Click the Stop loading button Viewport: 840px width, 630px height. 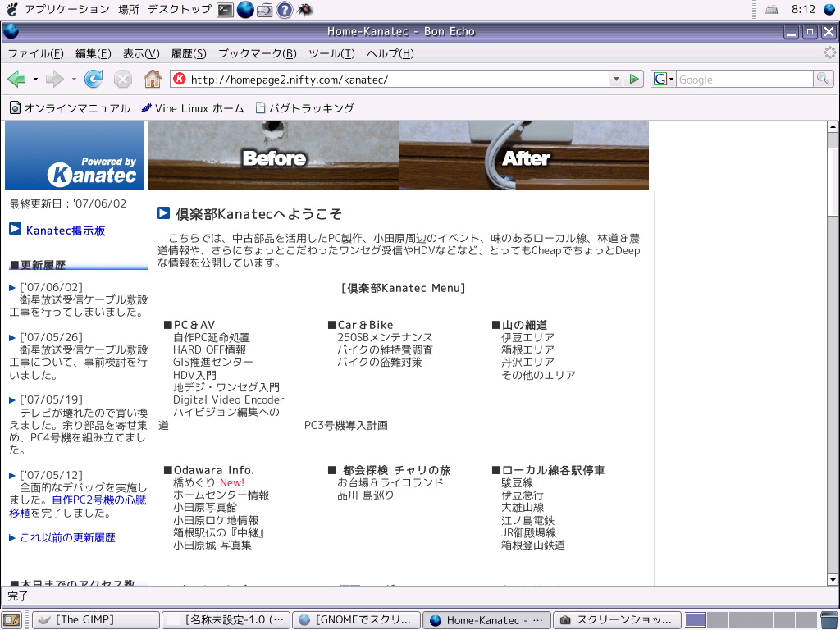(123, 80)
